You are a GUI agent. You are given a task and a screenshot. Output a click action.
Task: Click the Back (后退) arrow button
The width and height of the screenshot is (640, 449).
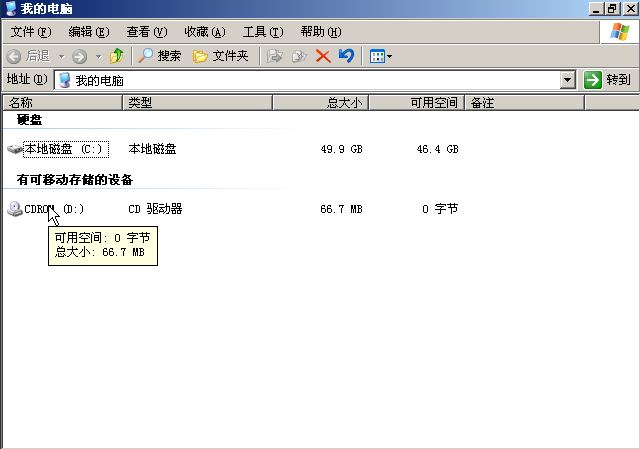[28, 56]
